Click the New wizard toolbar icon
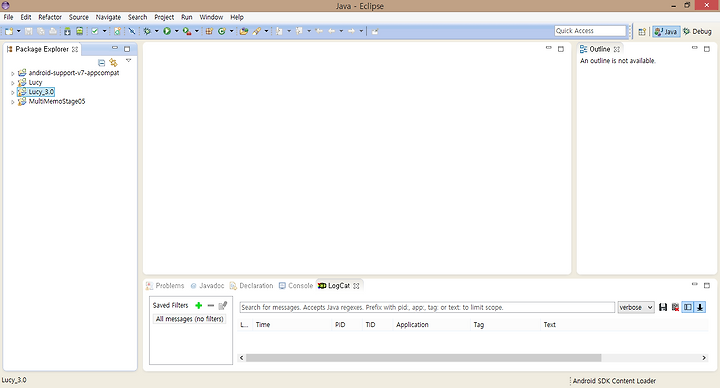This screenshot has width=720, height=388. point(9,31)
